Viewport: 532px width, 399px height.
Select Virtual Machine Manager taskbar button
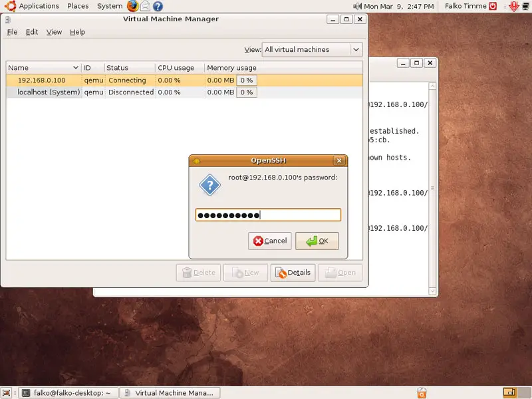click(170, 393)
